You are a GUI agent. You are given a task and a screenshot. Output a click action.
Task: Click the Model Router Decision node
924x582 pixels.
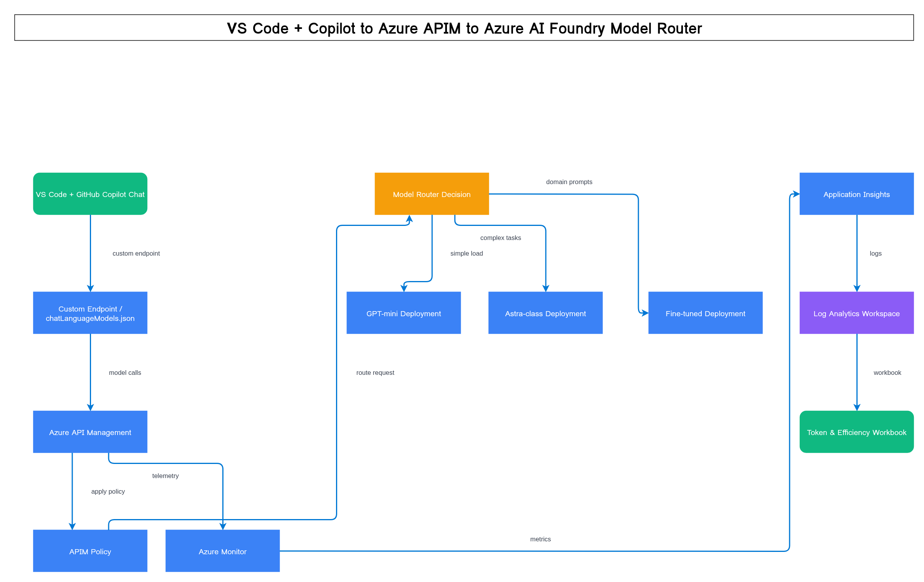432,194
